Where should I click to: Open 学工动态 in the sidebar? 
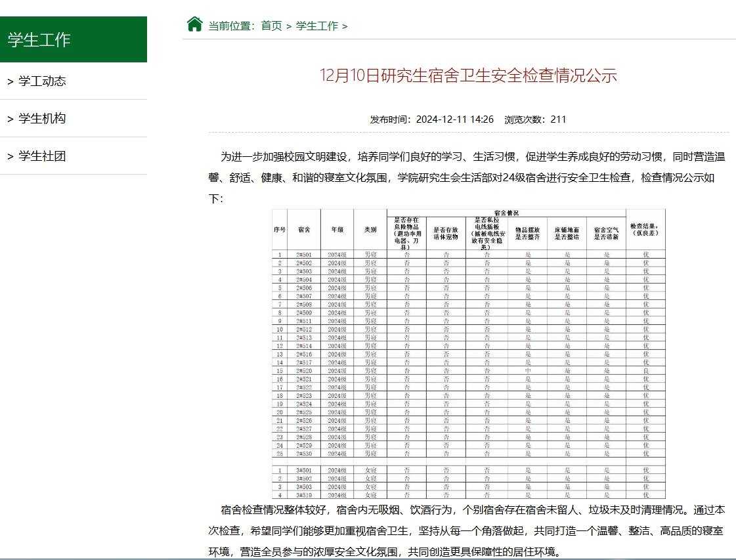point(42,81)
